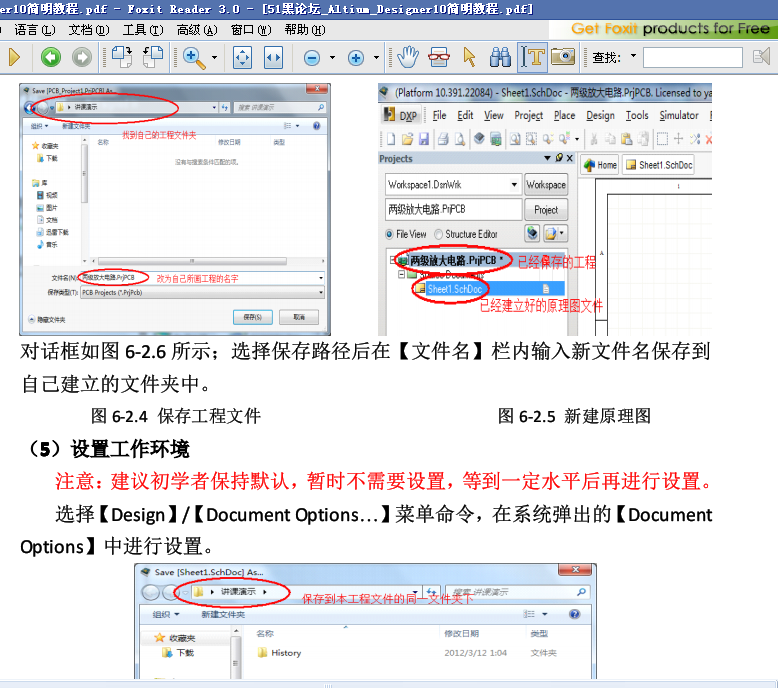778x688 pixels.
Task: Open the 语言(L) menu
Action: pos(35,30)
